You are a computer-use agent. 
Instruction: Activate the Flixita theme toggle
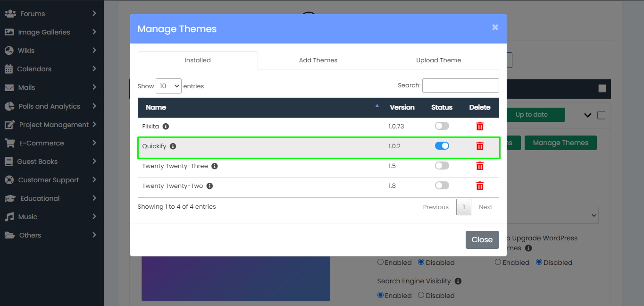click(x=442, y=126)
